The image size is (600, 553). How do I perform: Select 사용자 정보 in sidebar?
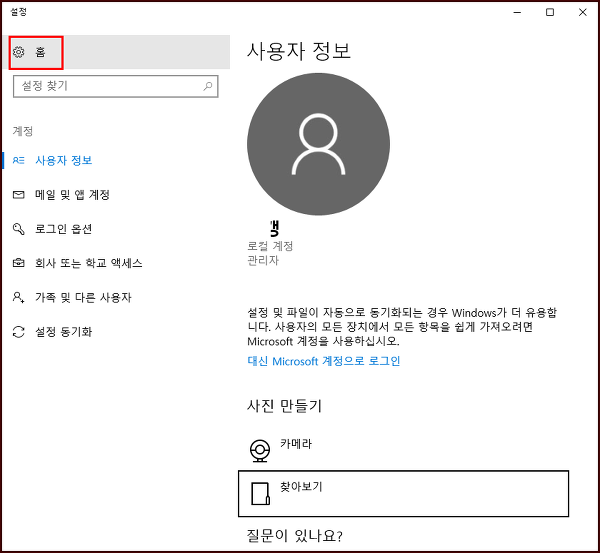click(64, 160)
